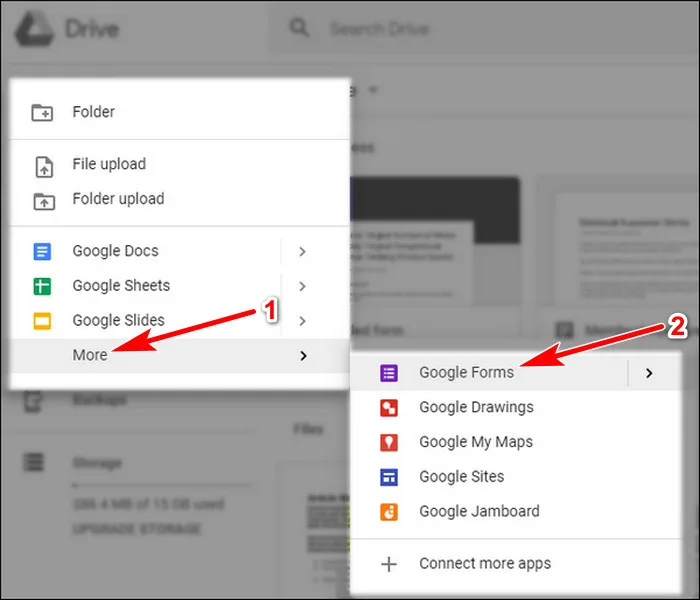
Task: Select Folder from the menu
Action: 180,112
